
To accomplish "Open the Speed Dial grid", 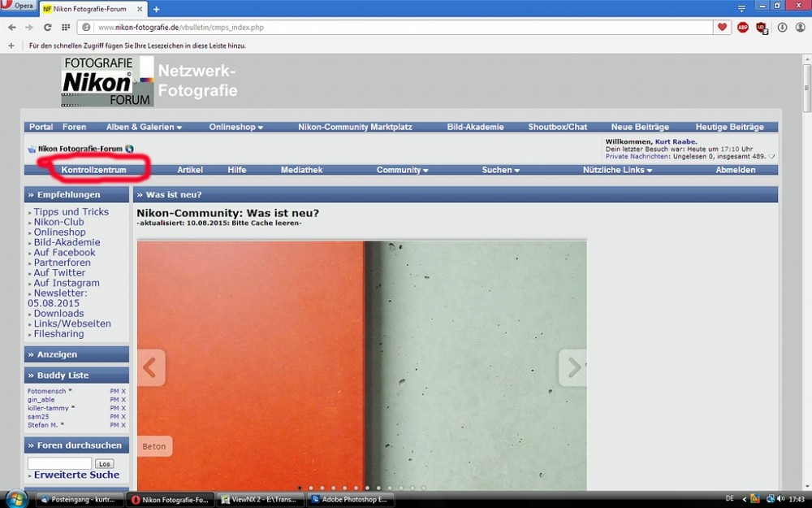I will tap(65, 28).
